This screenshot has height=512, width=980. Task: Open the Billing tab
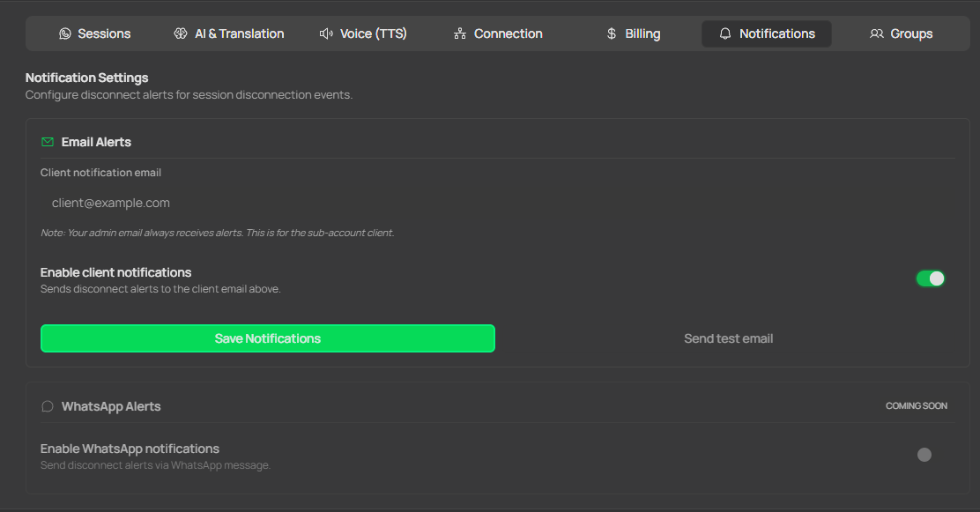(x=633, y=33)
